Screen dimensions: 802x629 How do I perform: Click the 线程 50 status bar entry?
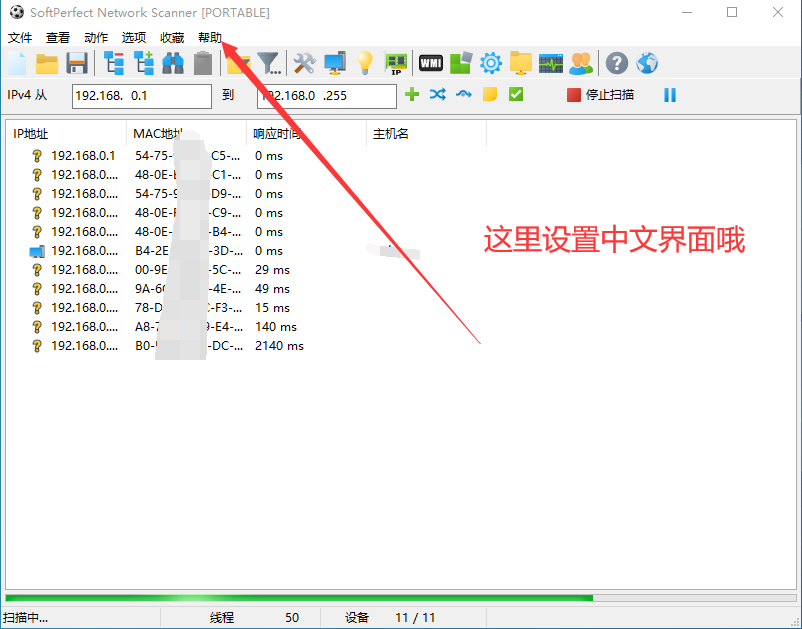[254, 618]
